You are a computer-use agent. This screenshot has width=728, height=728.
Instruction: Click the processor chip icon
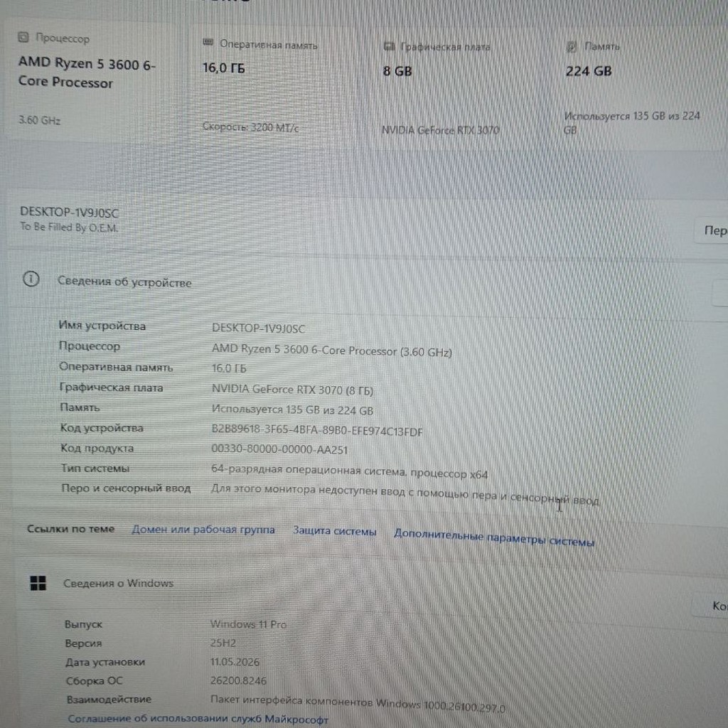[23, 37]
